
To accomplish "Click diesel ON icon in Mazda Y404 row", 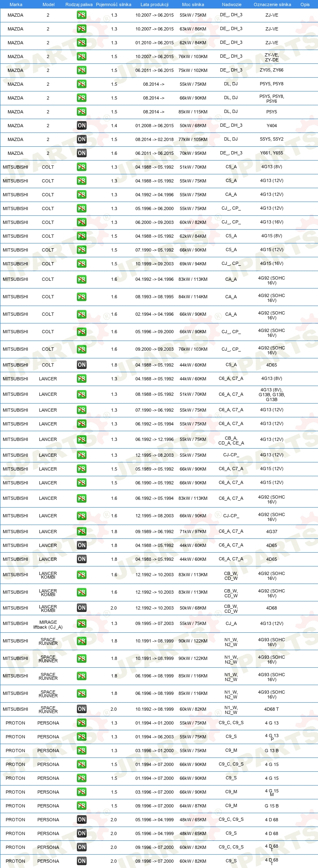I will [82, 126].
